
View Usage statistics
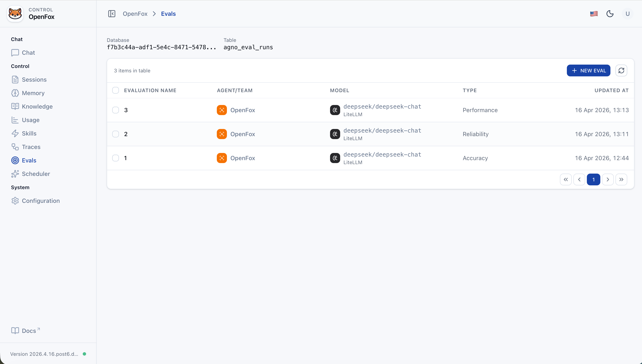[31, 120]
